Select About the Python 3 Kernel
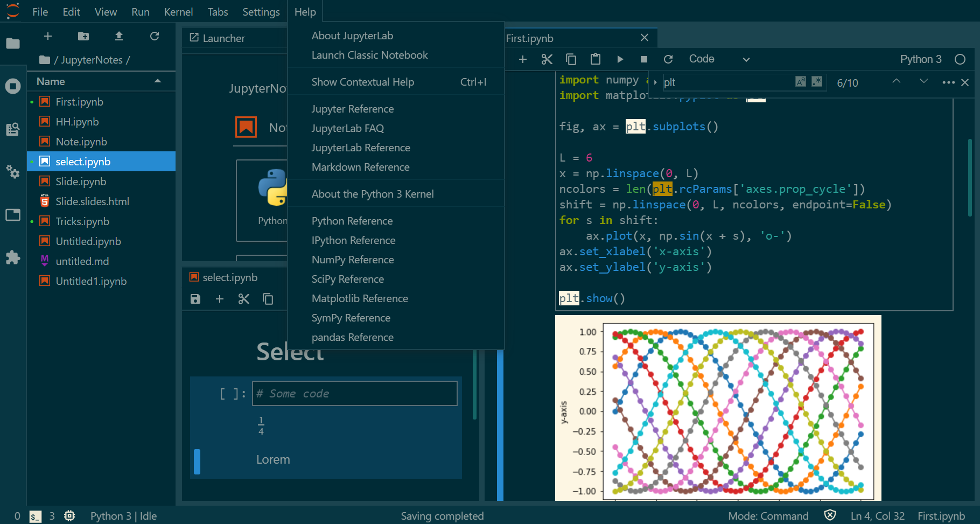The height and width of the screenshot is (524, 980). tap(396, 194)
